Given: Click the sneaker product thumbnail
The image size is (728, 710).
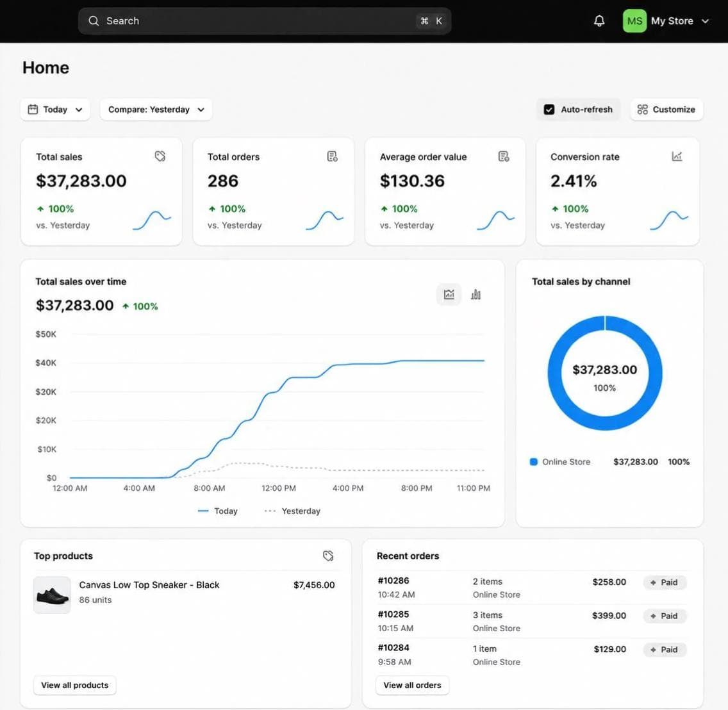Looking at the screenshot, I should click(x=52, y=595).
